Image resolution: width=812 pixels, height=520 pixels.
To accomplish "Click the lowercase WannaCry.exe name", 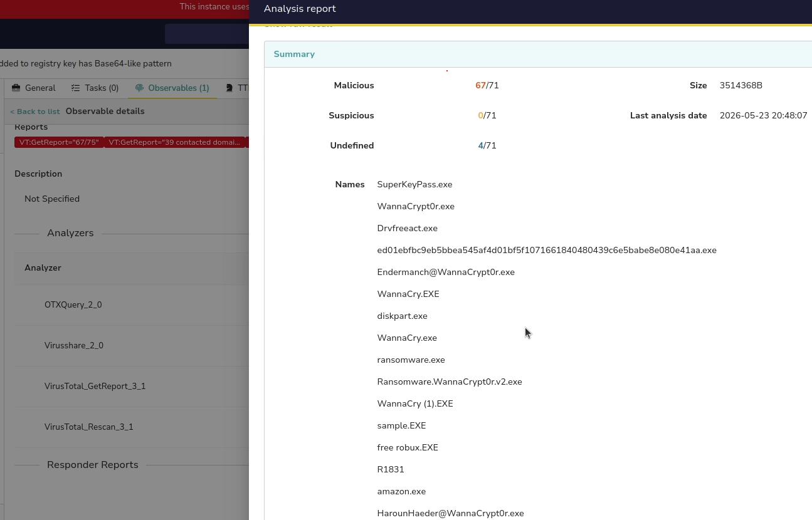I will click(407, 338).
